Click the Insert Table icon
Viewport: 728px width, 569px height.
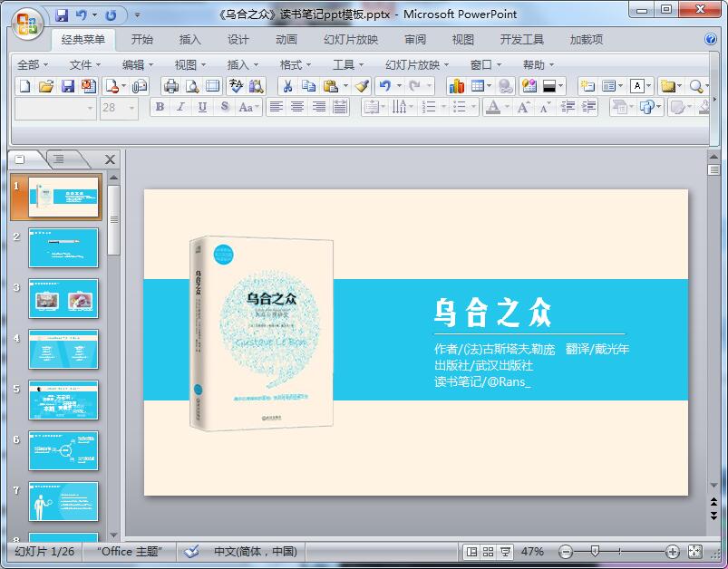[x=477, y=86]
